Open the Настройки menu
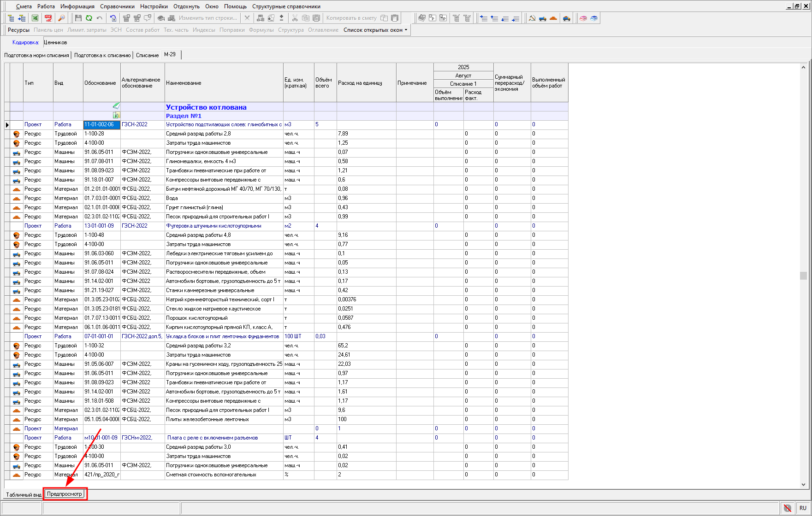812x516 pixels. [154, 6]
